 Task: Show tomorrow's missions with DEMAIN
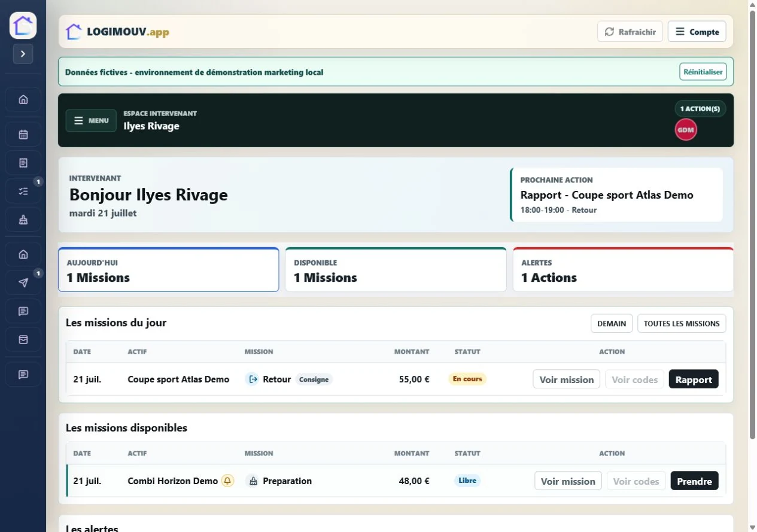612,324
